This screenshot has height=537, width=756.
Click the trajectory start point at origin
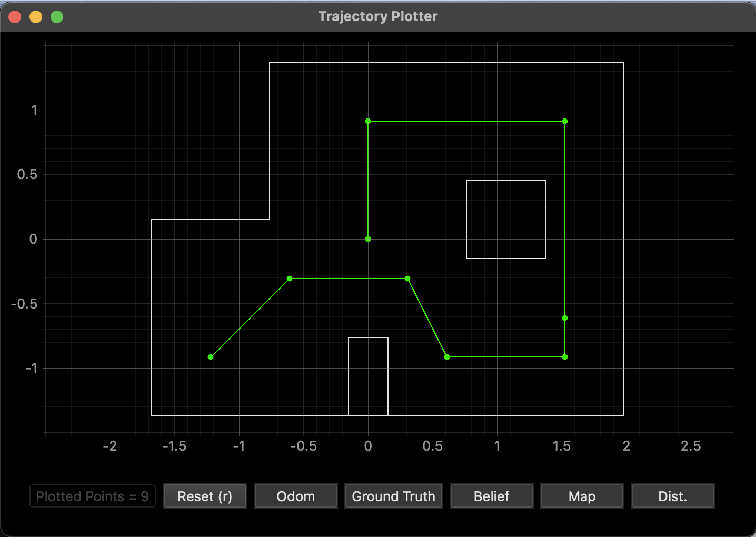coord(368,239)
